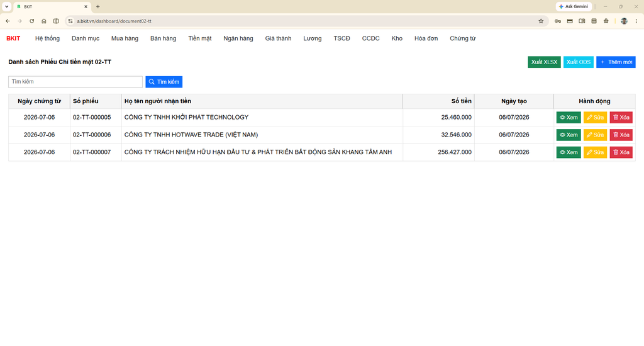Click the Ngày tạo column header

[x=514, y=101]
